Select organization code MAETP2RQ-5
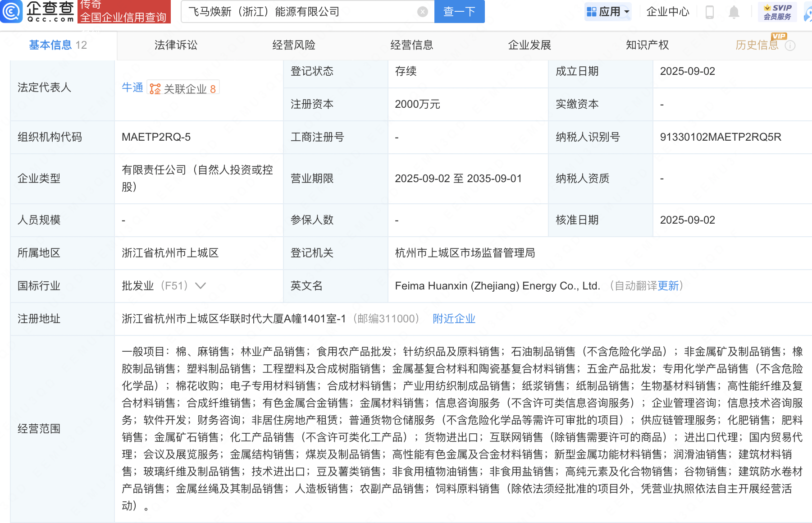The width and height of the screenshot is (812, 523). click(156, 137)
